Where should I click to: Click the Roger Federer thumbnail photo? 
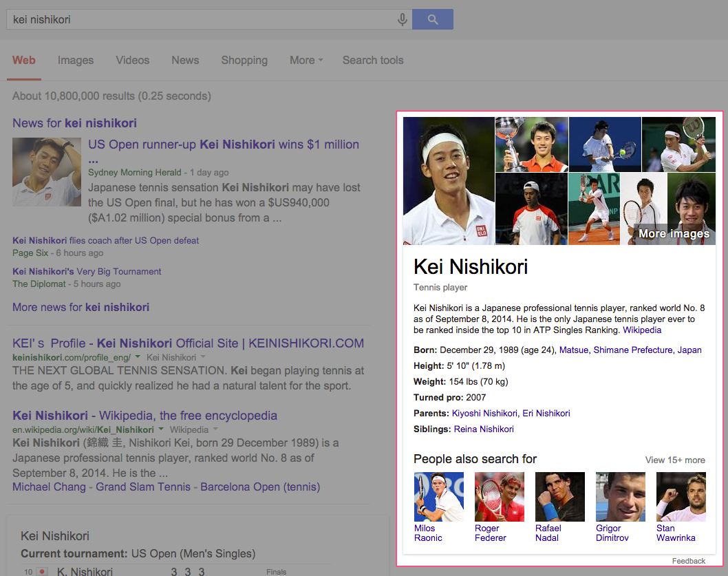500,497
